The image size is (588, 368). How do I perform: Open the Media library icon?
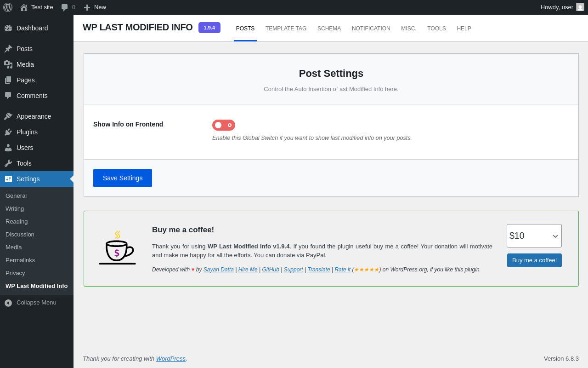(x=8, y=64)
